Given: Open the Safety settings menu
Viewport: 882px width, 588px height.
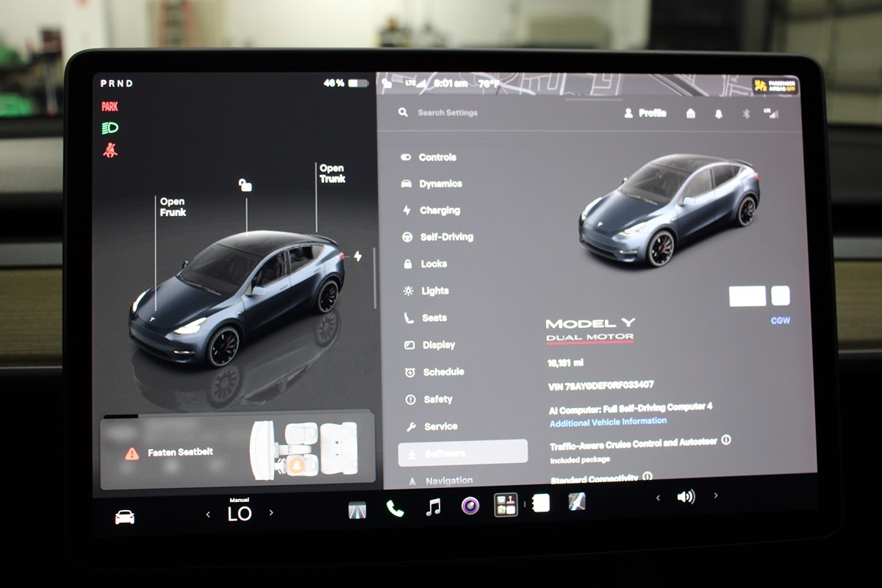Looking at the screenshot, I should [429, 399].
